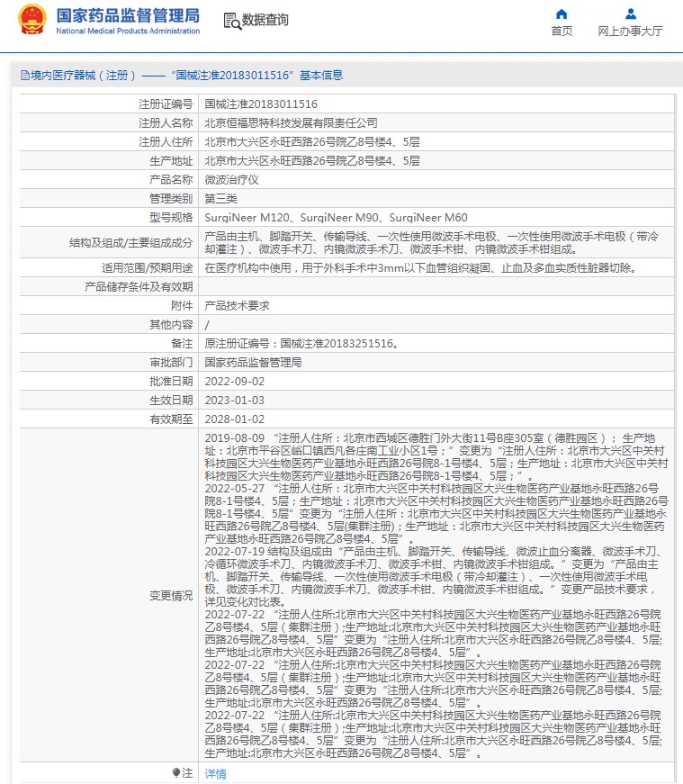Select registration number 国械注准20183011516 value
Screen dimensions: 683x784
[x=261, y=104]
